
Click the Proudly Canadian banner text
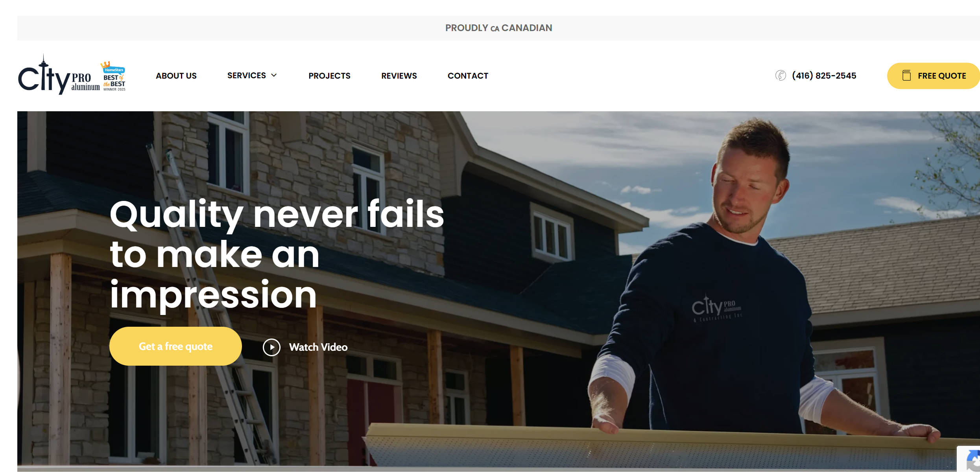[498, 28]
